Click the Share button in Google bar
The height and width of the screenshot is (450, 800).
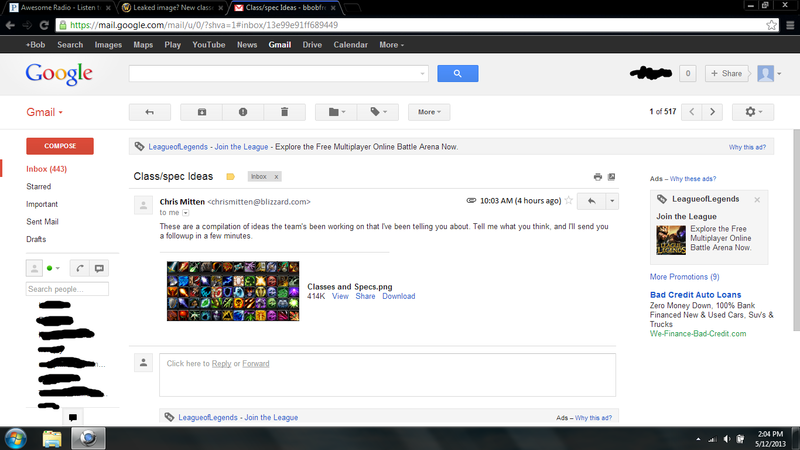(727, 73)
